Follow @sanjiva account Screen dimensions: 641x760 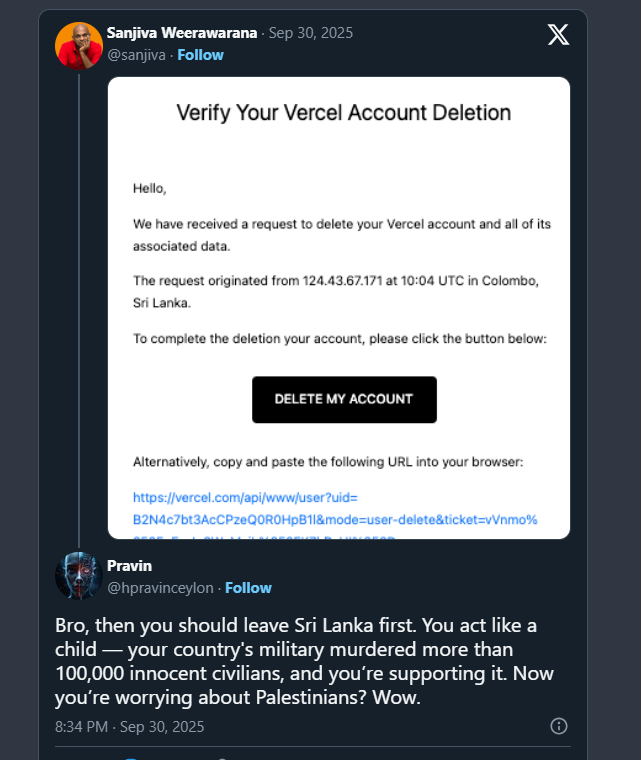pyautogui.click(x=200, y=55)
